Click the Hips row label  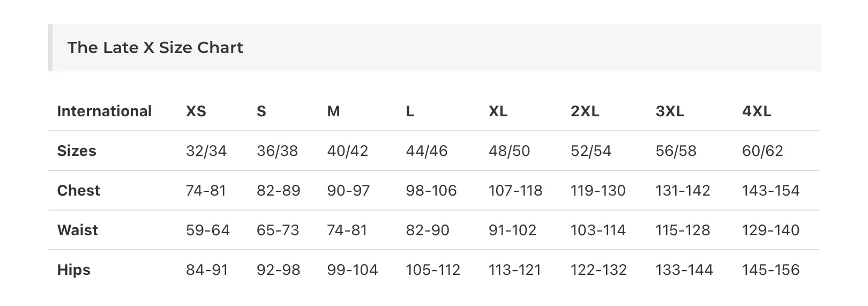74,270
